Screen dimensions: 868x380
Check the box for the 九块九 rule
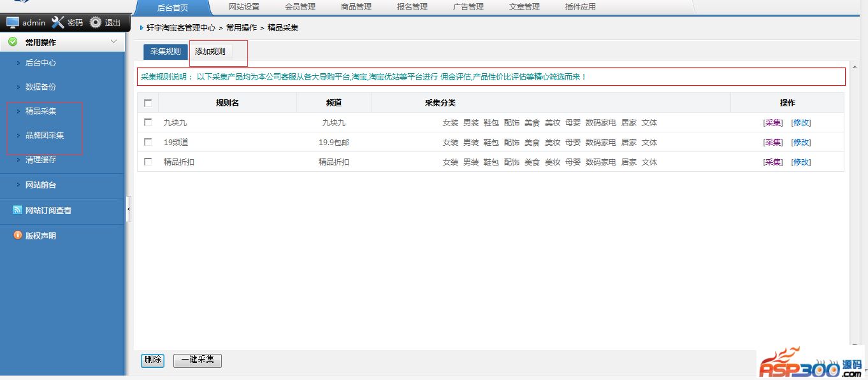point(148,122)
